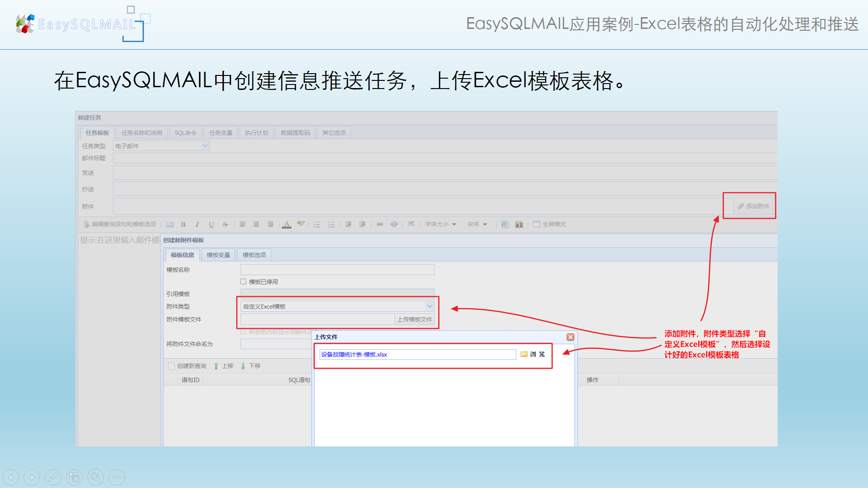Click the source view icon before Bold
The image size is (868, 488).
click(170, 225)
